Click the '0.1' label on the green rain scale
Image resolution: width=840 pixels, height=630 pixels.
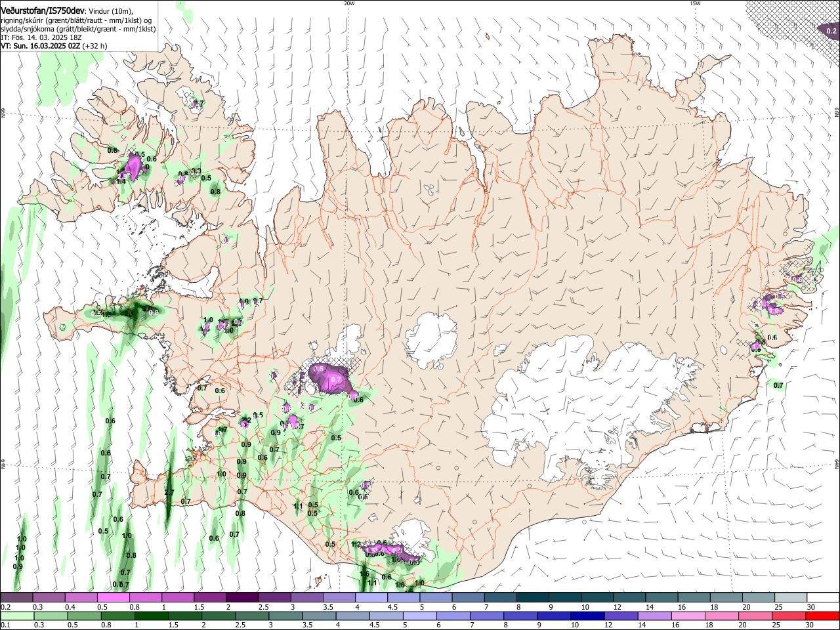click(x=5, y=625)
